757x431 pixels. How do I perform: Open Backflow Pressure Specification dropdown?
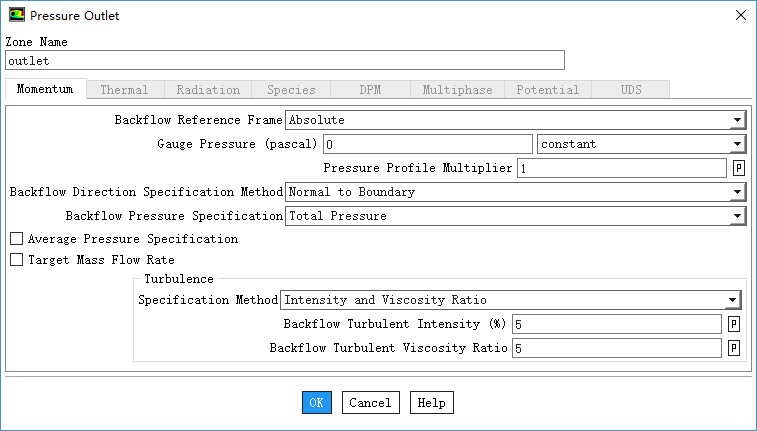(515, 216)
